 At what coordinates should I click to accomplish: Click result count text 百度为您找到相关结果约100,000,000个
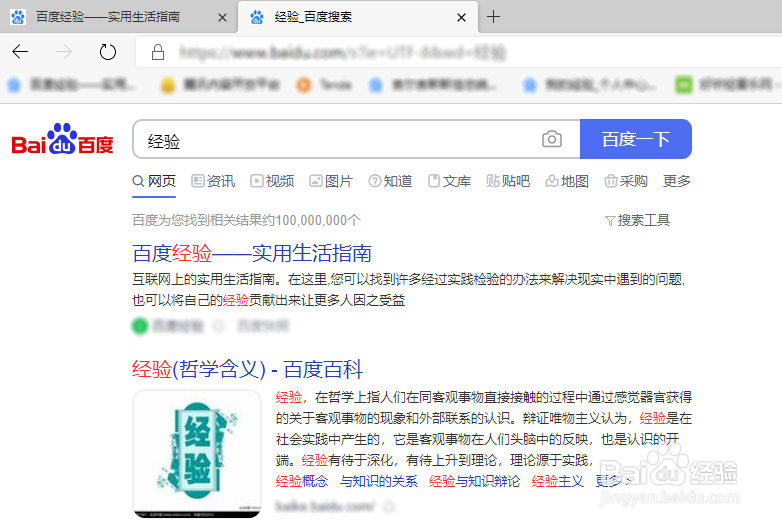click(246, 220)
